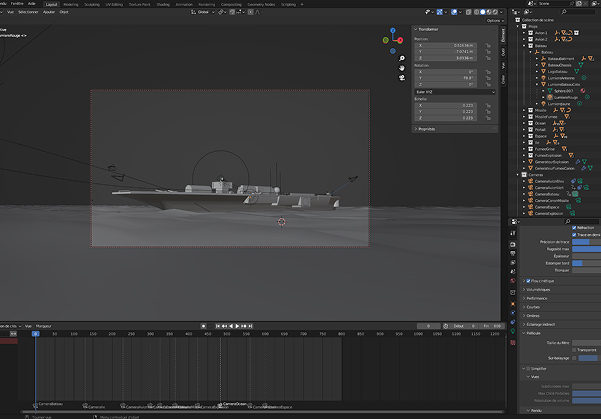Click the material icon beside Sphere.007
This screenshot has width=601, height=419.
(583, 91)
